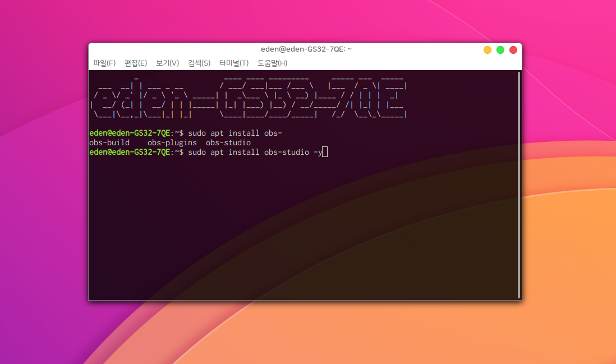The image size is (616, 364).
Task: Click the terminal title eden@eden-GS32-7QE: ~
Action: coord(306,49)
